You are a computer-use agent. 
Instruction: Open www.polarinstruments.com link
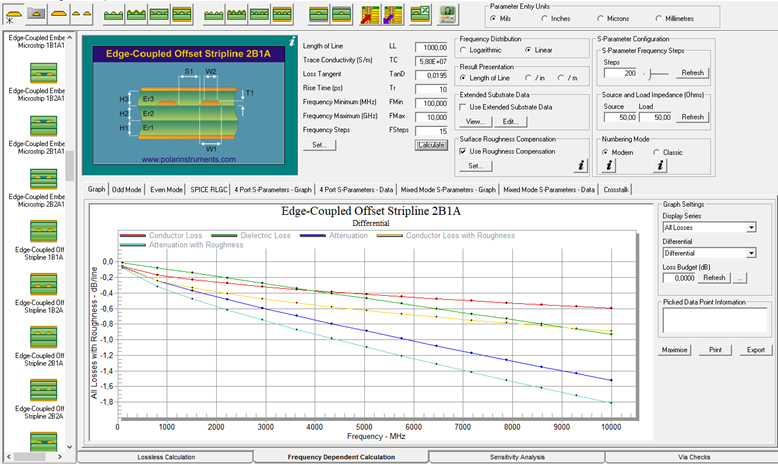pos(189,159)
